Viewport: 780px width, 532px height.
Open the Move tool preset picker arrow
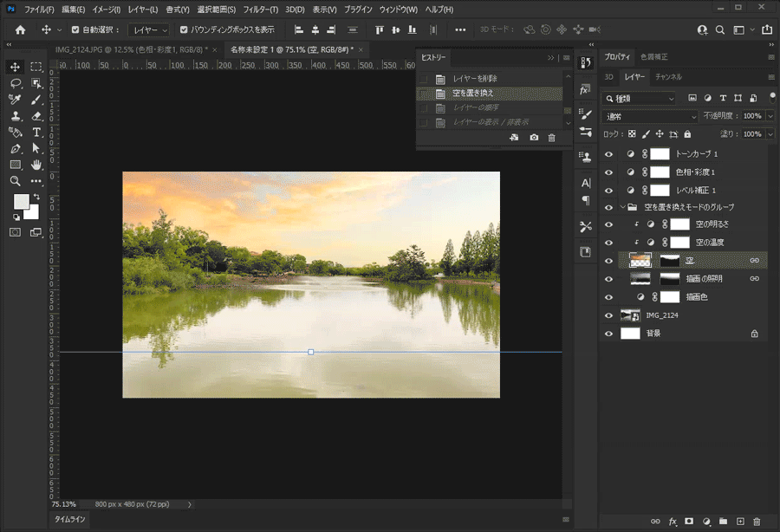59,30
